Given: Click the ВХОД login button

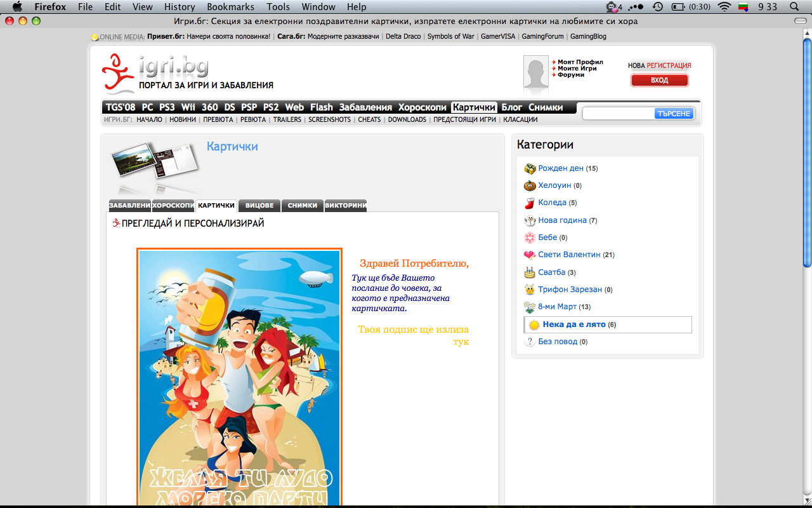Looking at the screenshot, I should [x=659, y=81].
